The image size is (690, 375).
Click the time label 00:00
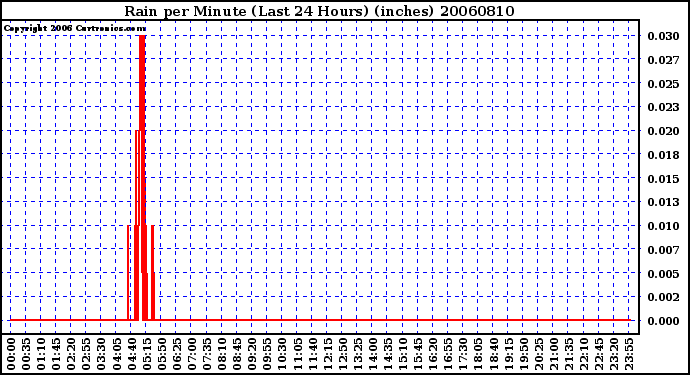click(11, 354)
